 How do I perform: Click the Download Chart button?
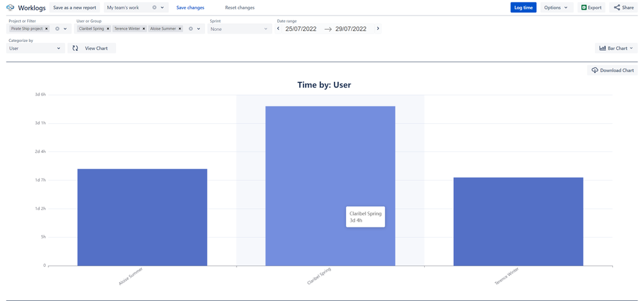pos(613,70)
